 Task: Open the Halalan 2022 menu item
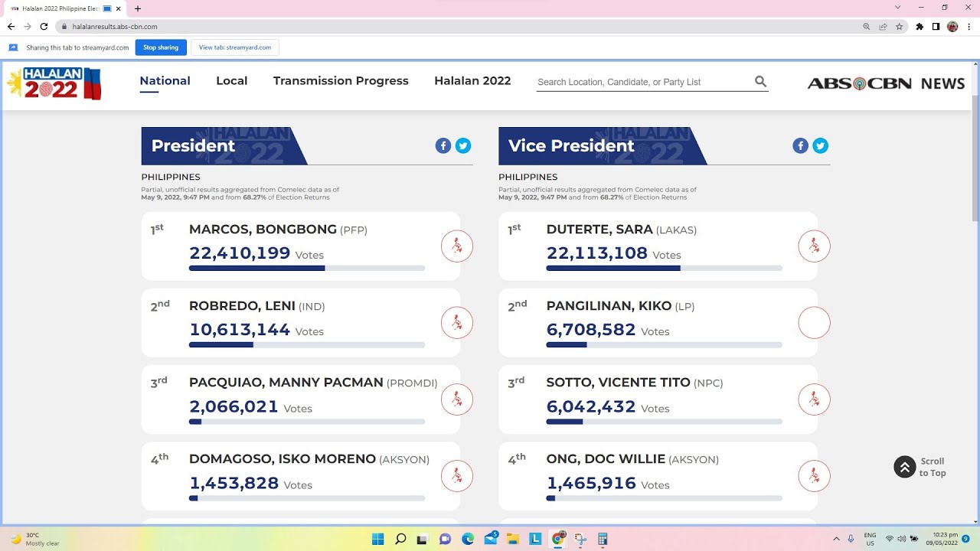tap(472, 80)
